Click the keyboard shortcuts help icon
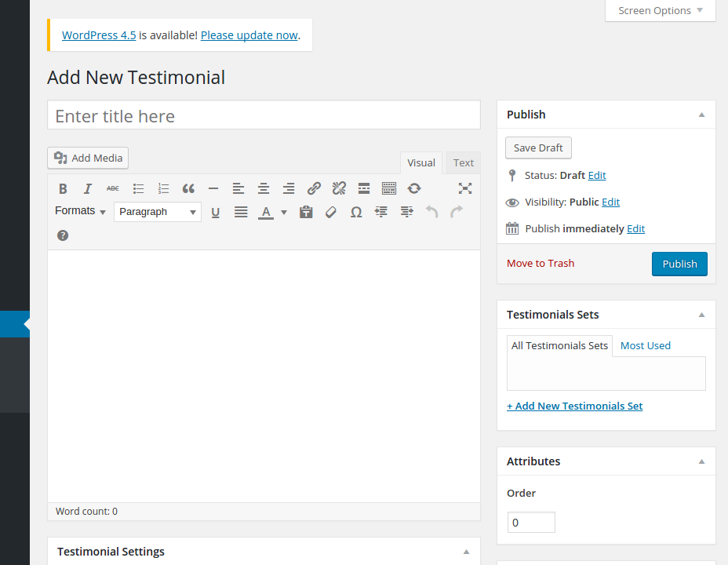This screenshot has width=728, height=565. pyautogui.click(x=63, y=235)
